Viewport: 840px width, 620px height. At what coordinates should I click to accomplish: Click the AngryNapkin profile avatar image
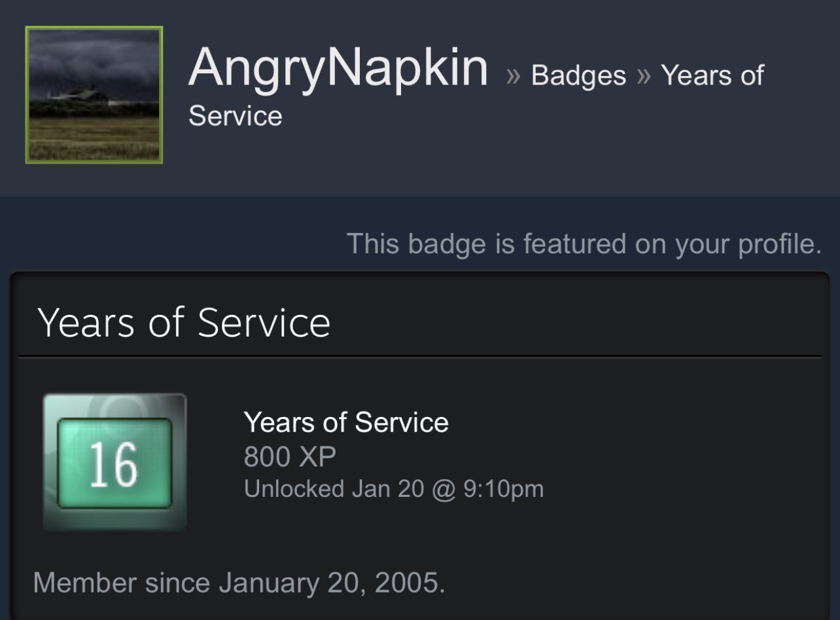pyautogui.click(x=94, y=95)
